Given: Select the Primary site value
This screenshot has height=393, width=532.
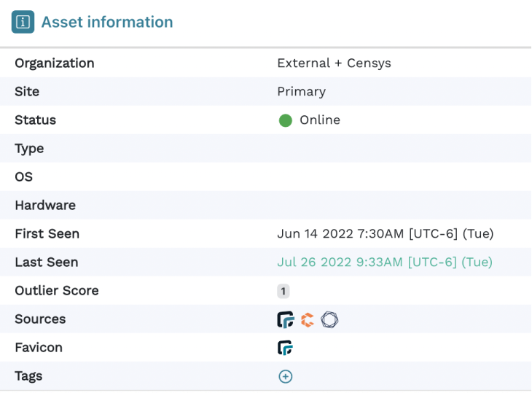Looking at the screenshot, I should pyautogui.click(x=301, y=92).
